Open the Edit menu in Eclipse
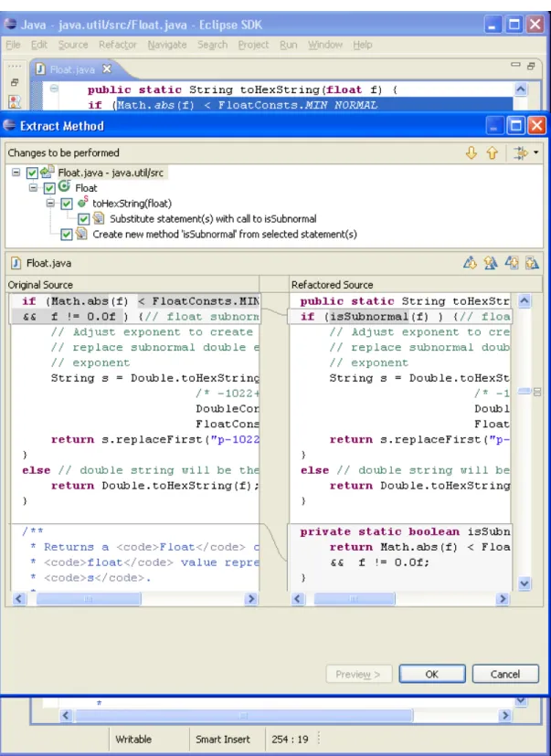551x756 pixels. coord(39,45)
